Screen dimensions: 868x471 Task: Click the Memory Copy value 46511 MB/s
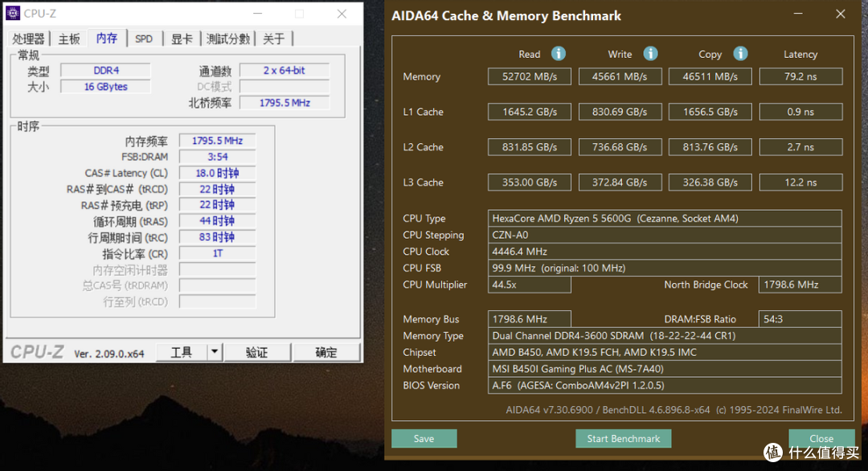pyautogui.click(x=710, y=76)
